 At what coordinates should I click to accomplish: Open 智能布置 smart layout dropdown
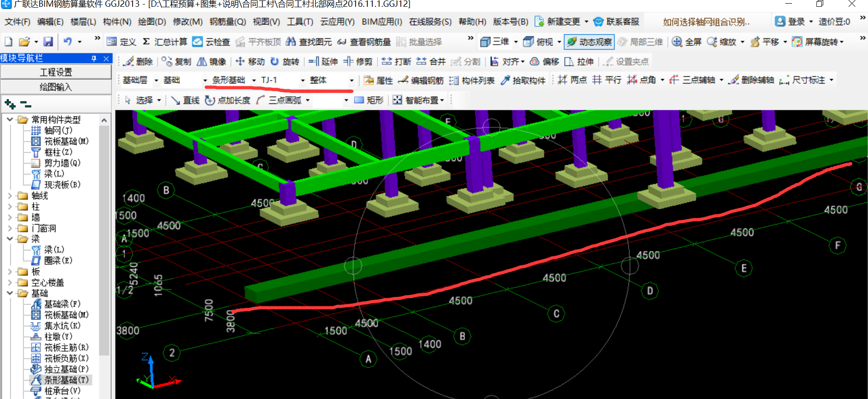coord(419,100)
